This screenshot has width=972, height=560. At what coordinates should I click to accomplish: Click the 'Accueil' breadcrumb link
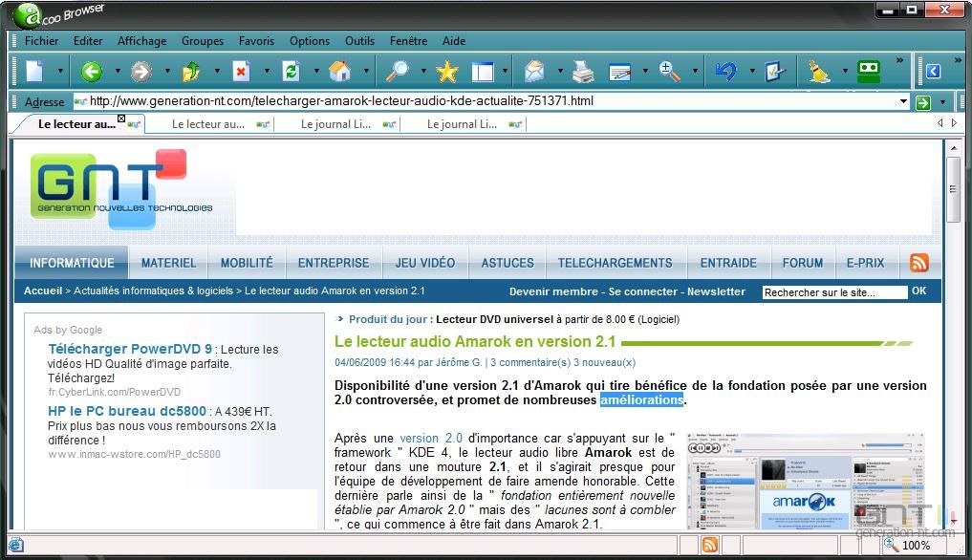click(x=43, y=291)
